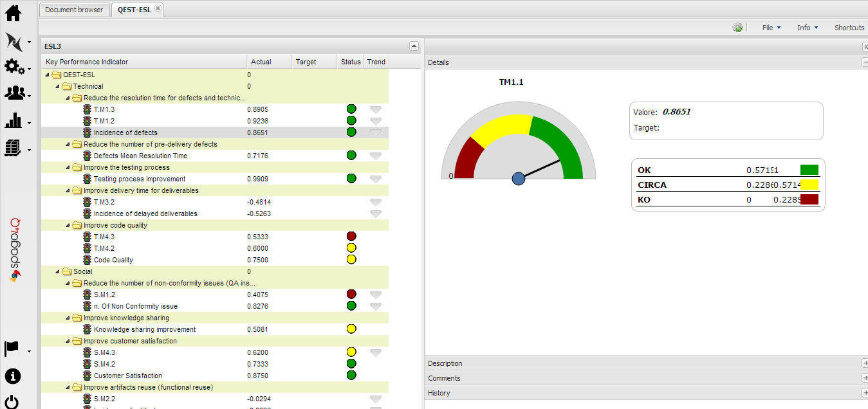The height and width of the screenshot is (409, 868).
Task: Click the dark red KO threshold swatch
Action: coord(809,199)
